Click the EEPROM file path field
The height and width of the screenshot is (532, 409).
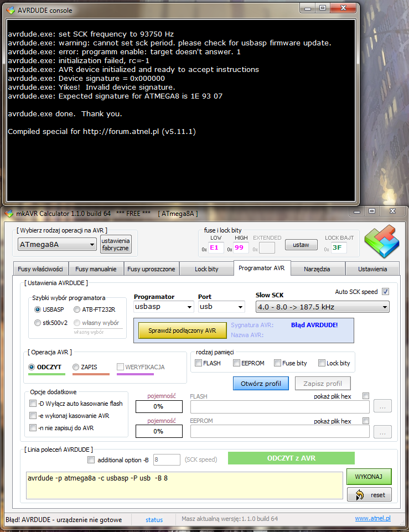coord(280,432)
